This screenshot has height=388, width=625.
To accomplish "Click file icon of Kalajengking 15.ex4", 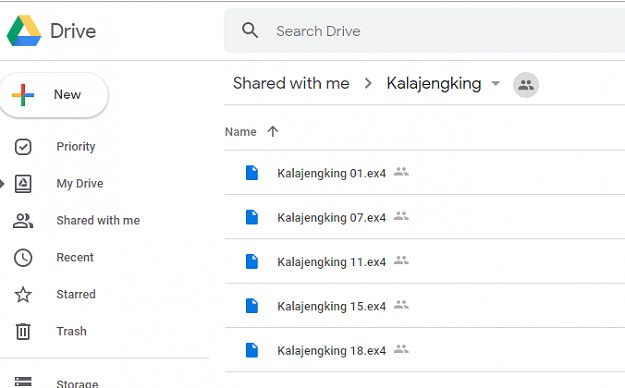I will click(x=252, y=306).
